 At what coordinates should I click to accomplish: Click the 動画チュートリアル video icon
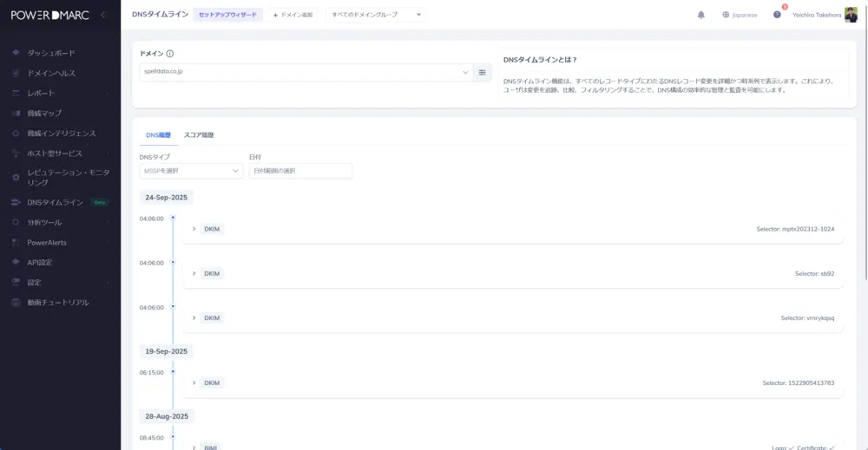click(x=16, y=303)
